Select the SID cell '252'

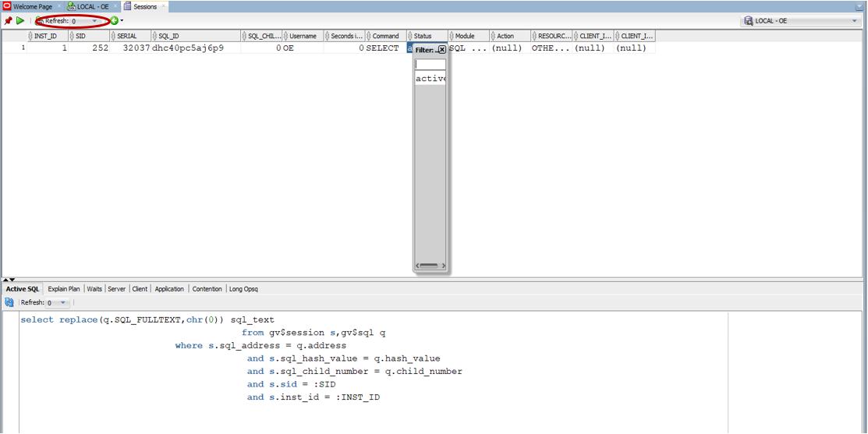[89, 48]
